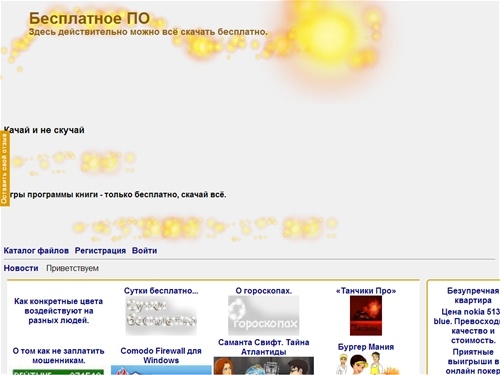Open the «Танчики Про» link
The width and height of the screenshot is (500, 375).
click(366, 291)
